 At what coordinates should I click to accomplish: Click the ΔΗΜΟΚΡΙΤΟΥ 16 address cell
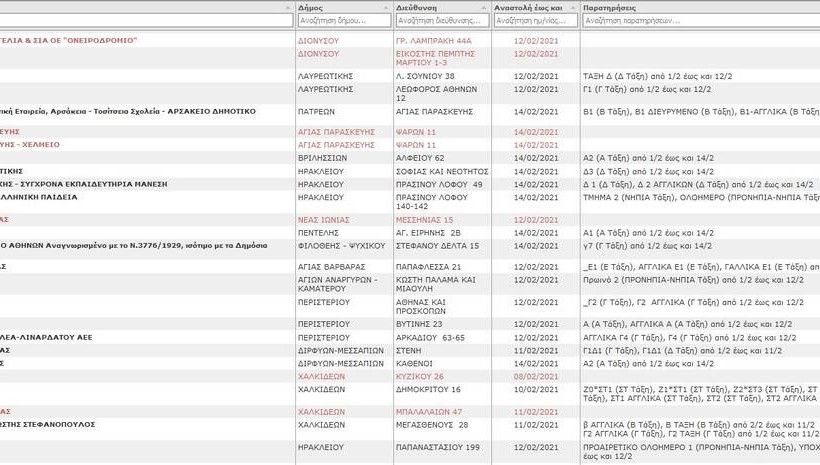tap(428, 389)
